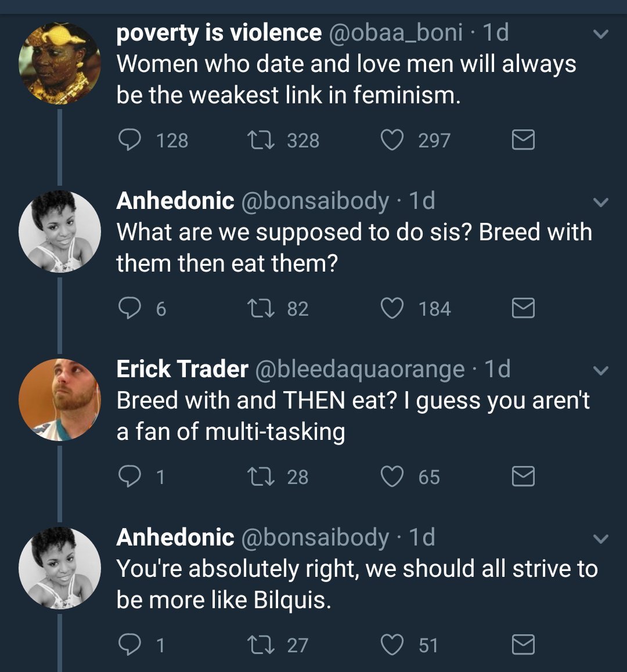The width and height of the screenshot is (627, 672).
Task: Retweet the obaa_boni weakest link tweet
Action: pyautogui.click(x=258, y=140)
